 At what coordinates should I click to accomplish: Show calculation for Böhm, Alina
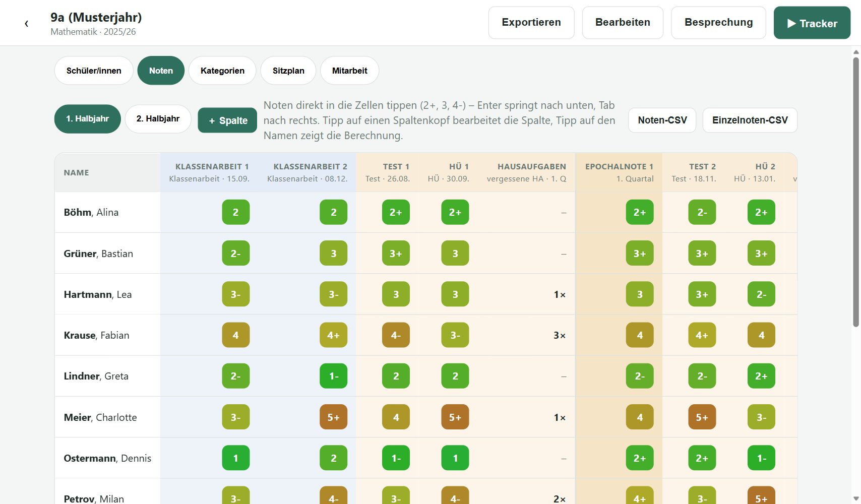coord(91,212)
